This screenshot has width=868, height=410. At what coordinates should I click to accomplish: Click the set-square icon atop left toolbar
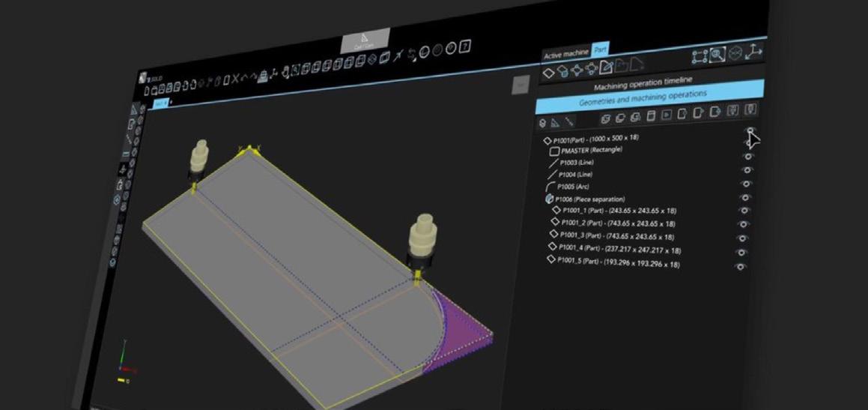click(135, 109)
